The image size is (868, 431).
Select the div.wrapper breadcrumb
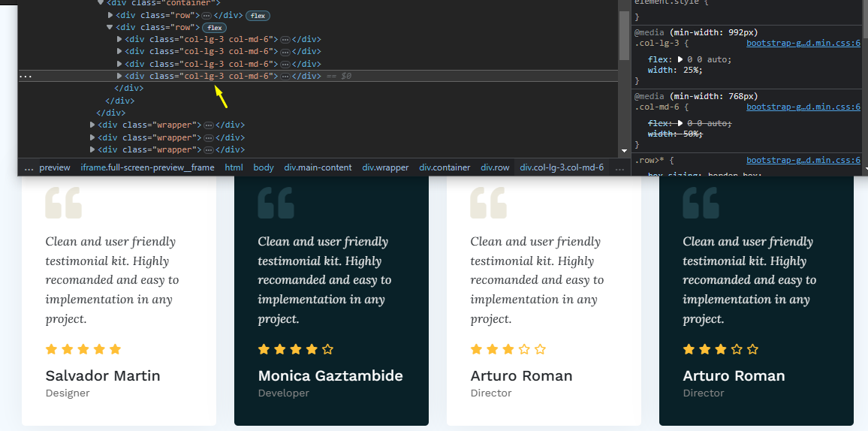385,167
